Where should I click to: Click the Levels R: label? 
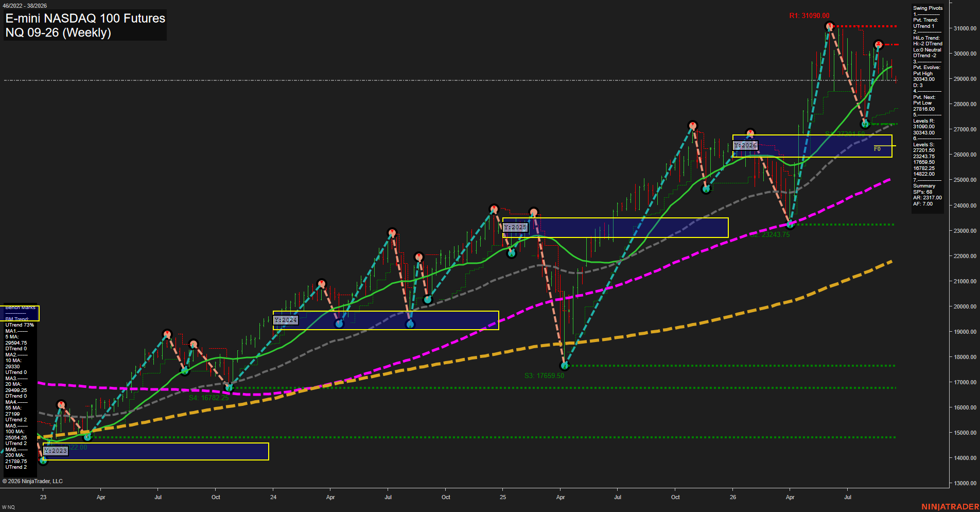(x=923, y=121)
